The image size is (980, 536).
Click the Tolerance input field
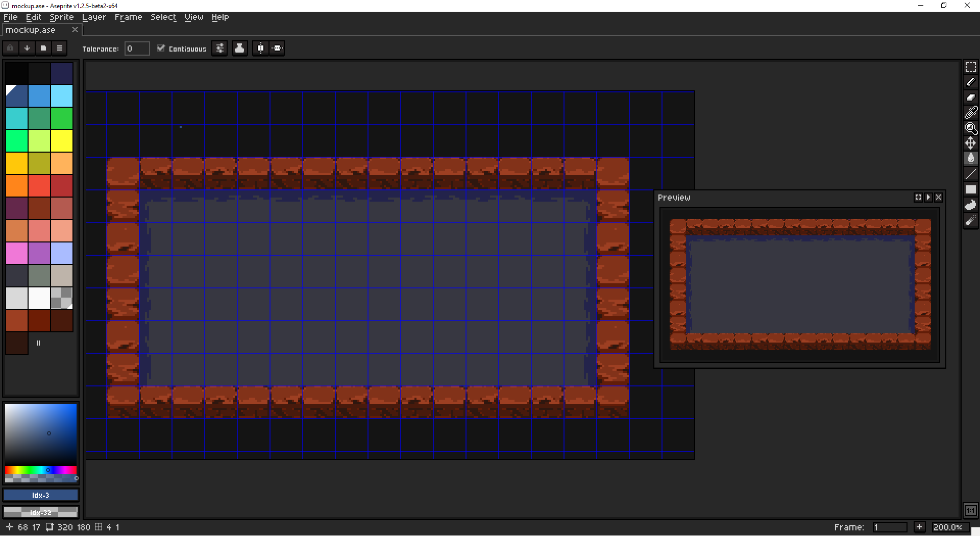(x=137, y=48)
